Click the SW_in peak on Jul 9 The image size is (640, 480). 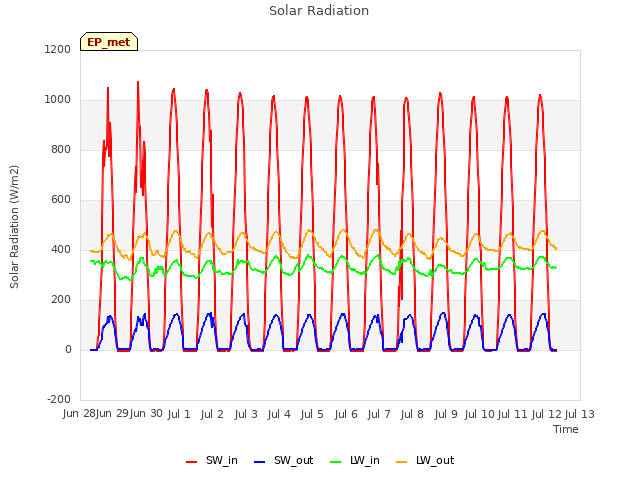point(440,94)
